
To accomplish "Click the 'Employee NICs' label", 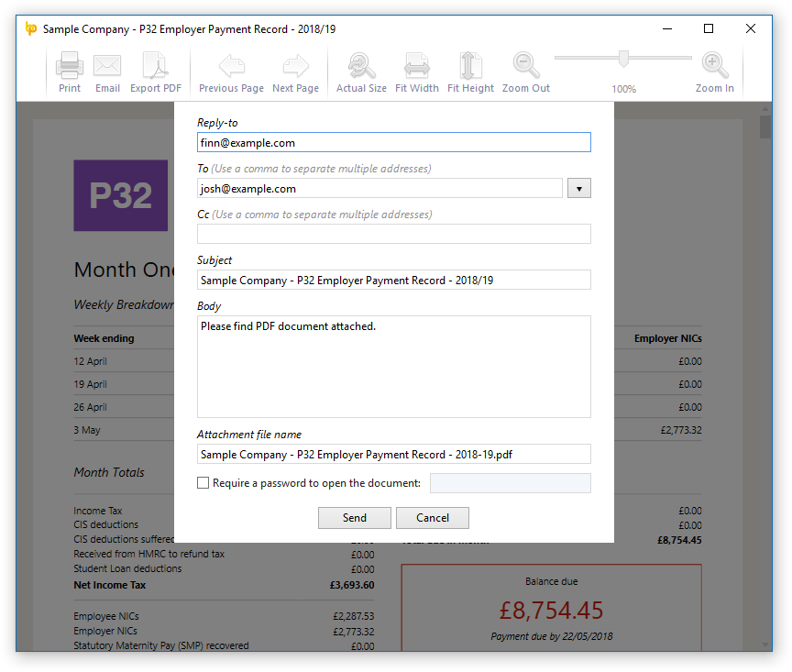I will (106, 616).
